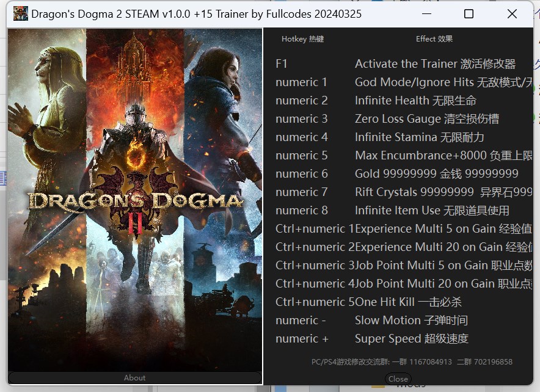
Task: Select 'Slow Motion 子弹时间' effect
Action: pyautogui.click(x=412, y=321)
